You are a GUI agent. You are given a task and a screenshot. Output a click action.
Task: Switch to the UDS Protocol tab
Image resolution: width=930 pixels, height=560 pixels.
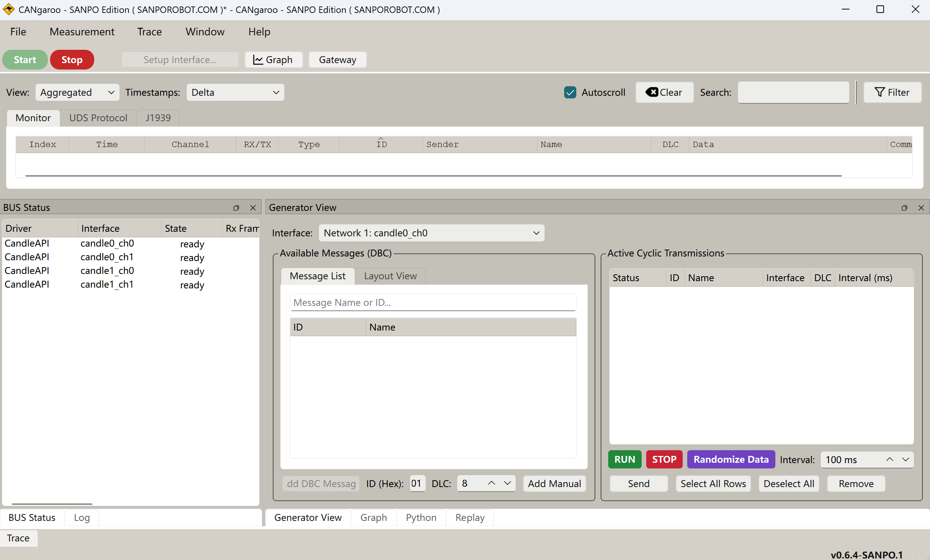tap(98, 118)
